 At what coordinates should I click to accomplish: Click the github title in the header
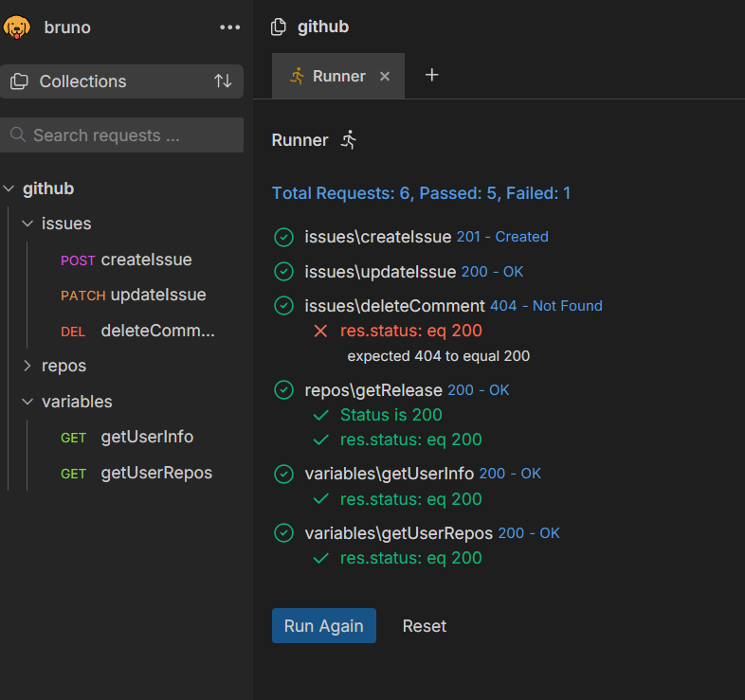coord(323,27)
